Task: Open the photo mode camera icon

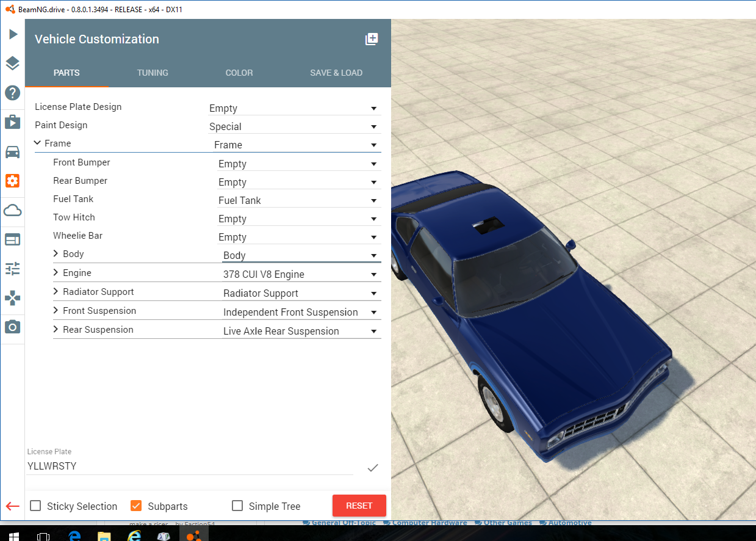Action: coord(13,327)
